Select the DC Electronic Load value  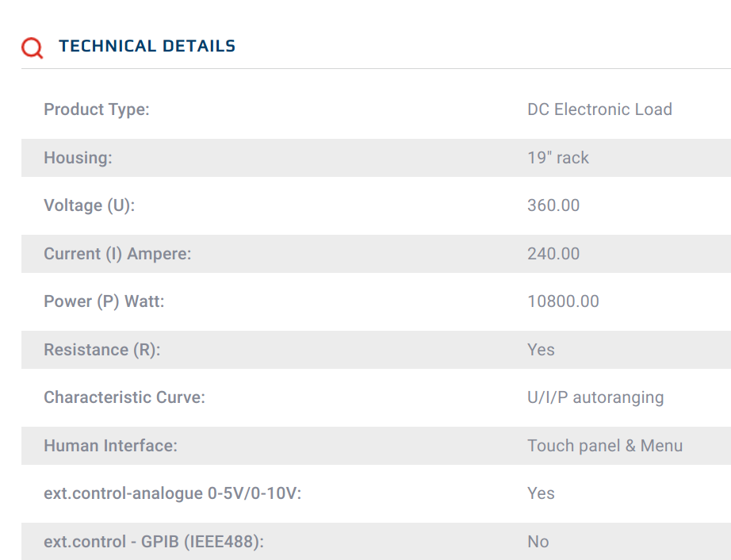coord(599,109)
